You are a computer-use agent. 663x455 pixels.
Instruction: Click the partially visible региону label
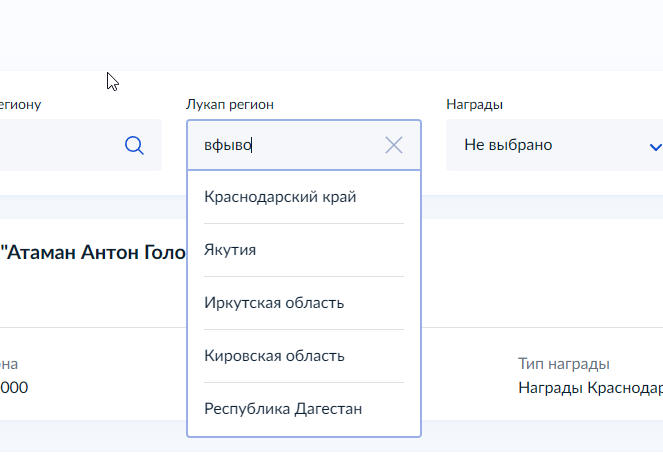[20, 105]
